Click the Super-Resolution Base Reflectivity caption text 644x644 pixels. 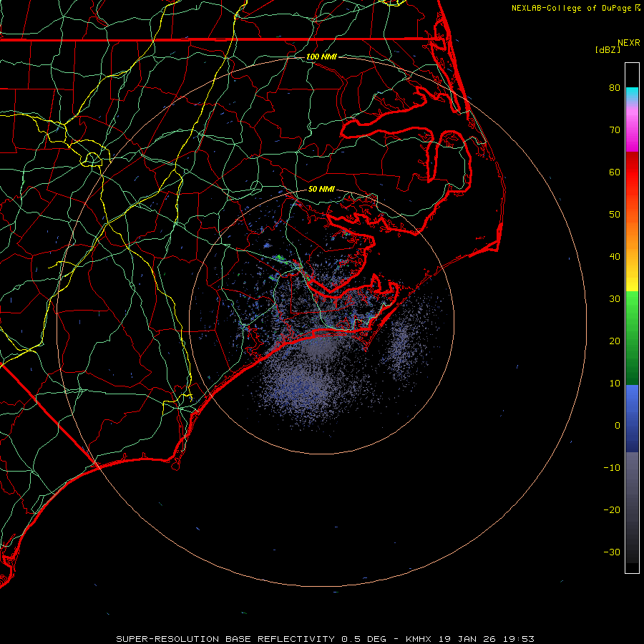[x=325, y=639]
